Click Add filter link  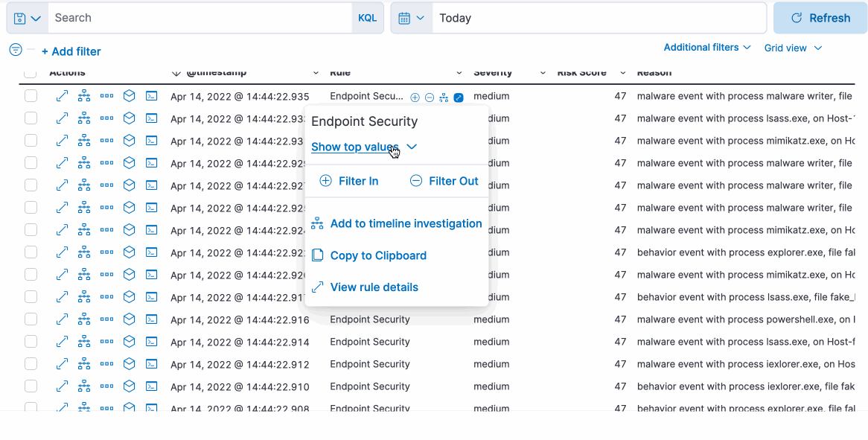click(71, 51)
